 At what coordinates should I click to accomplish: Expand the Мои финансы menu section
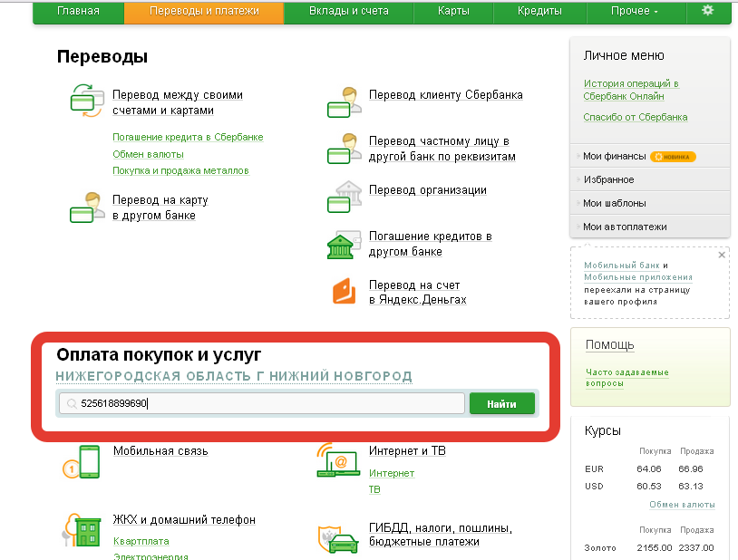click(x=614, y=156)
